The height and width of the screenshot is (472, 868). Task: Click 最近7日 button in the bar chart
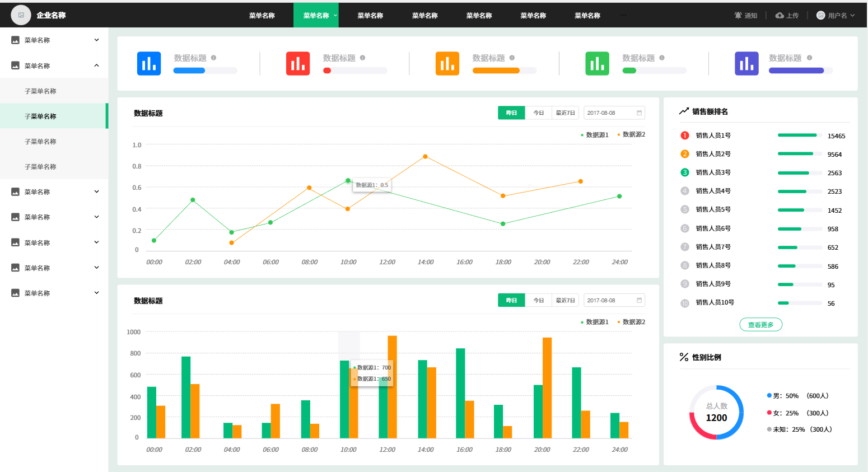tap(565, 301)
